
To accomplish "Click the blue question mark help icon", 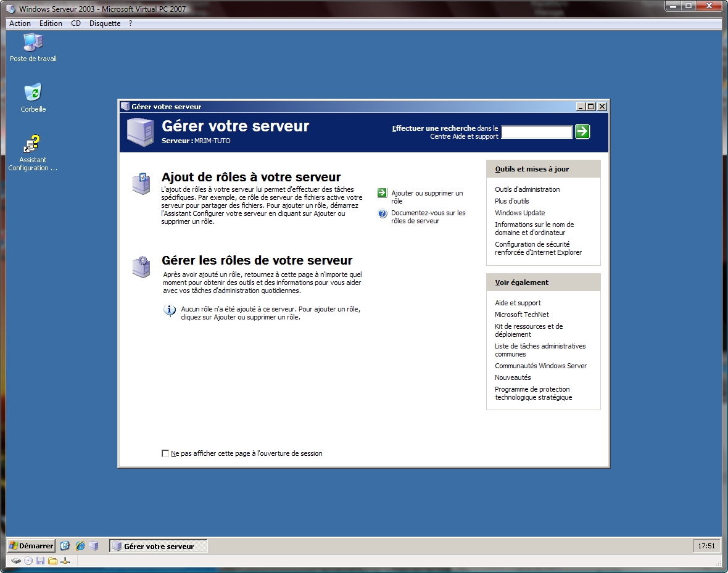I will click(x=383, y=213).
